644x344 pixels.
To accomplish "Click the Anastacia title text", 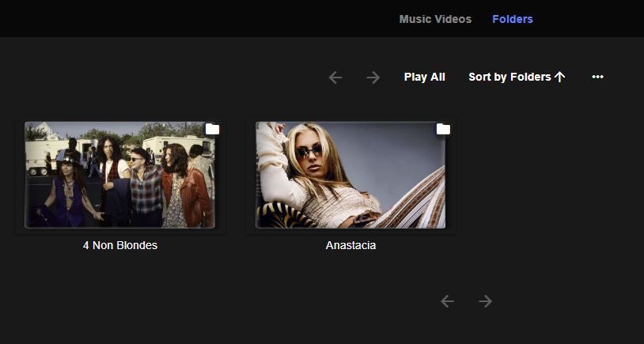I will [350, 245].
